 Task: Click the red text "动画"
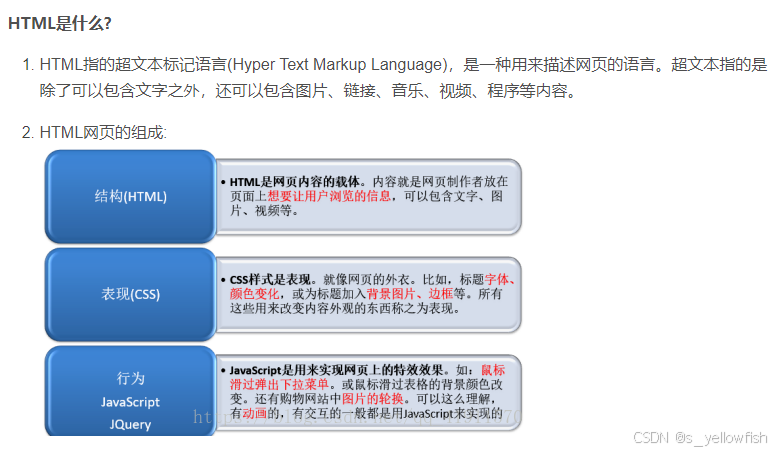(x=254, y=413)
